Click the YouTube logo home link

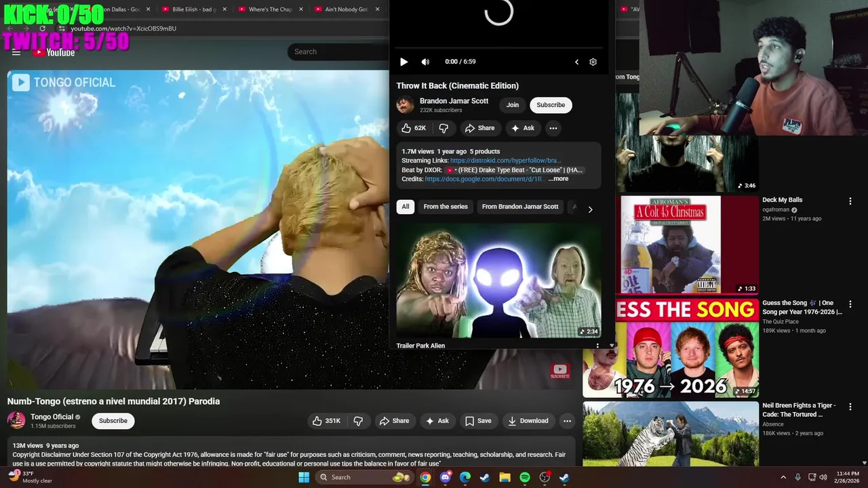pyautogui.click(x=54, y=52)
